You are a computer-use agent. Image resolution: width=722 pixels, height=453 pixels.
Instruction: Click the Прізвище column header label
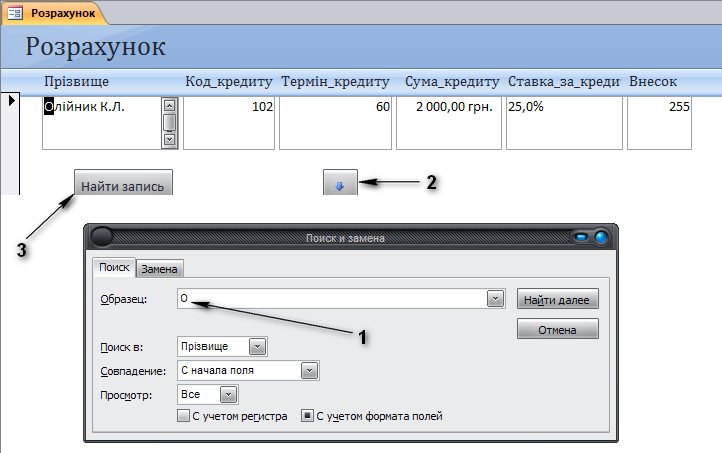[76, 81]
